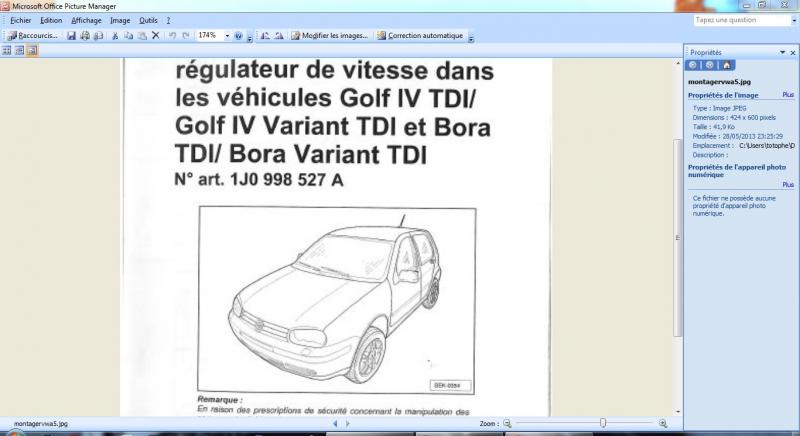Rotate image right icon
This screenshot has height=436, width=800.
(279, 36)
